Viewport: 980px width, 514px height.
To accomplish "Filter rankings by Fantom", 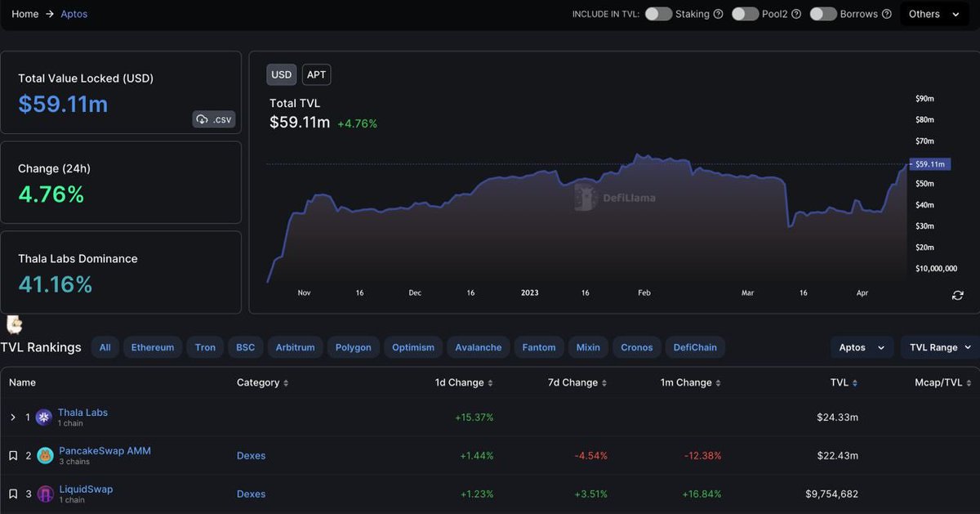I will click(538, 347).
